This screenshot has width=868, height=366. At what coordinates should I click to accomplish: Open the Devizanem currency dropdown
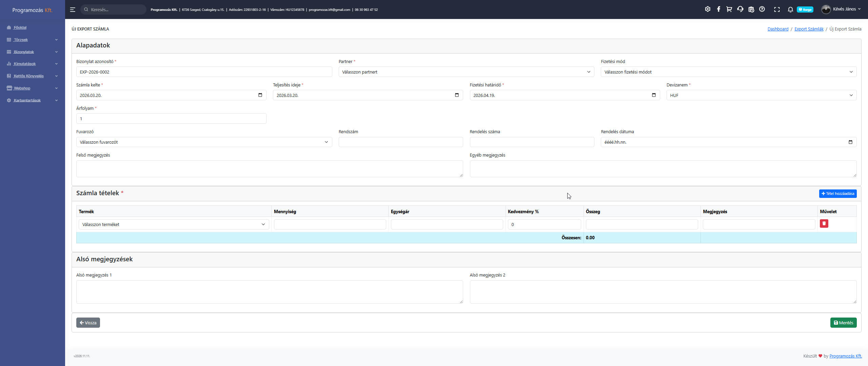[761, 95]
